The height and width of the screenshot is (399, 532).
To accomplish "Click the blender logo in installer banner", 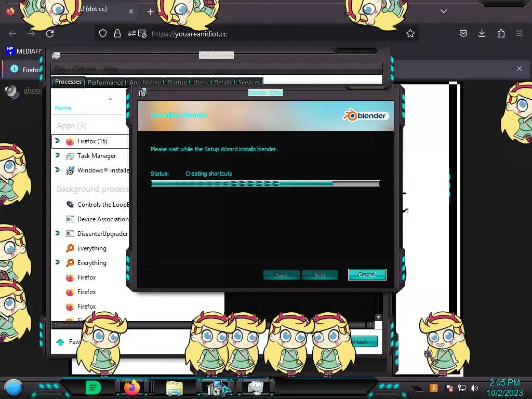I will pyautogui.click(x=365, y=115).
